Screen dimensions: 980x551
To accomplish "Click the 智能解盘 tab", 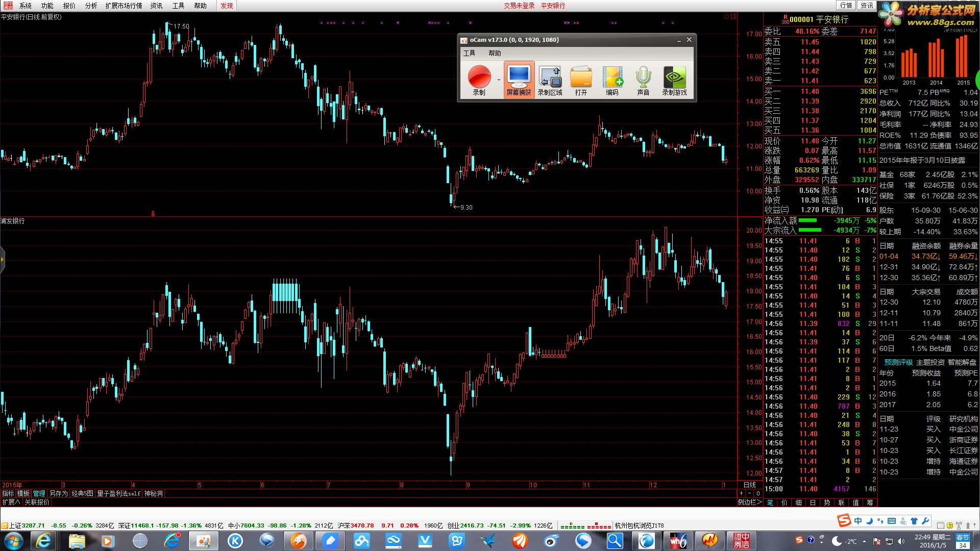I will tap(962, 362).
